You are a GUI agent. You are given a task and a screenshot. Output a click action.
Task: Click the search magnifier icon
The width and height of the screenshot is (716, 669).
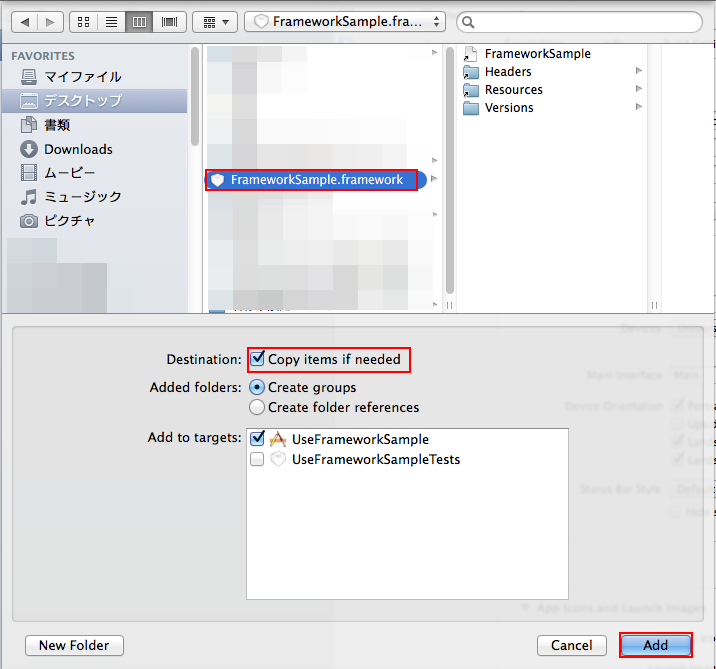(x=468, y=22)
